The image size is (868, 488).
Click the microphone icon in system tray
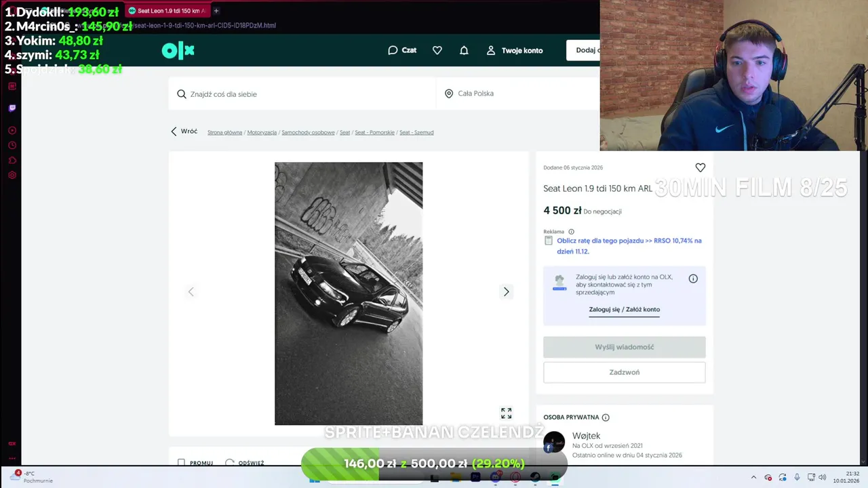[x=797, y=477]
